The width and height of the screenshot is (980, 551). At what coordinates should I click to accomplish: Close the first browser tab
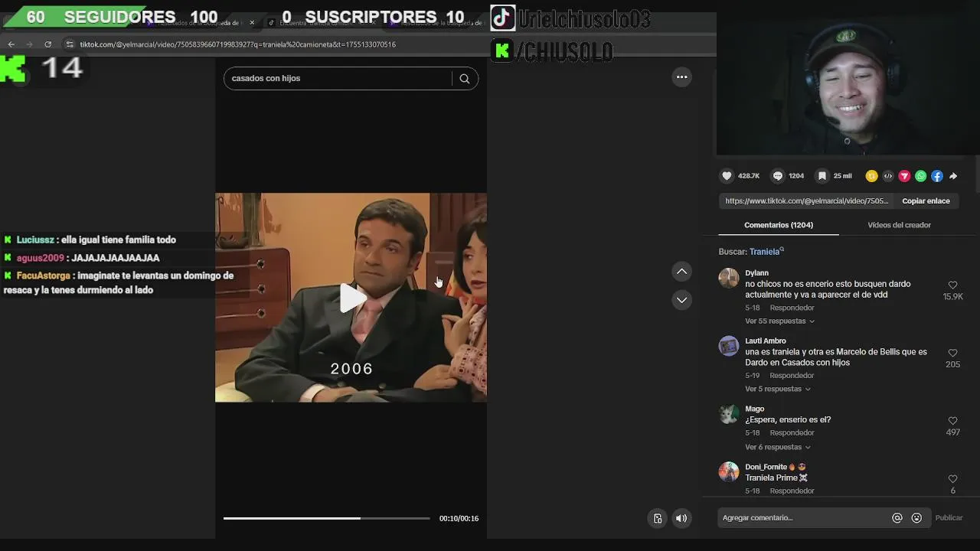(252, 22)
